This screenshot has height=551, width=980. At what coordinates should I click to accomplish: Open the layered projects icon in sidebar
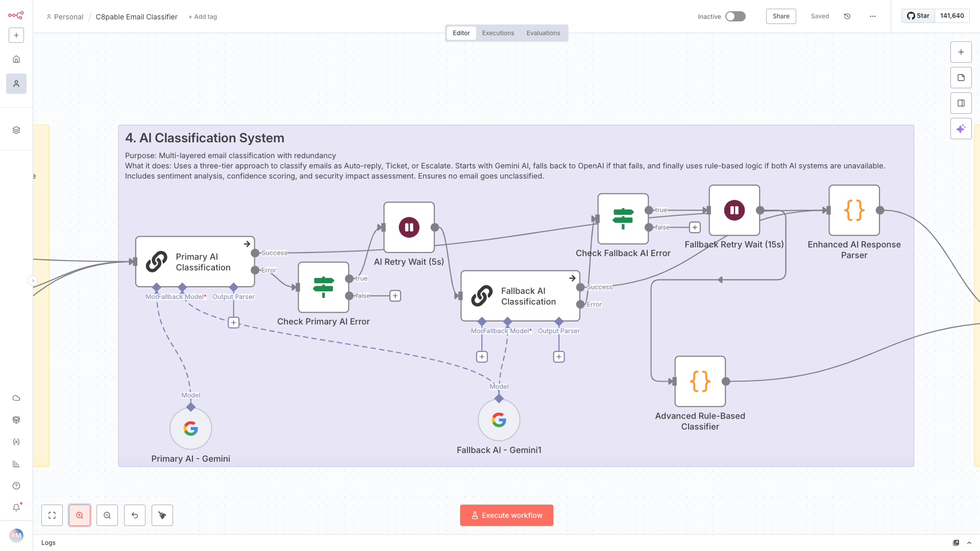click(x=16, y=130)
